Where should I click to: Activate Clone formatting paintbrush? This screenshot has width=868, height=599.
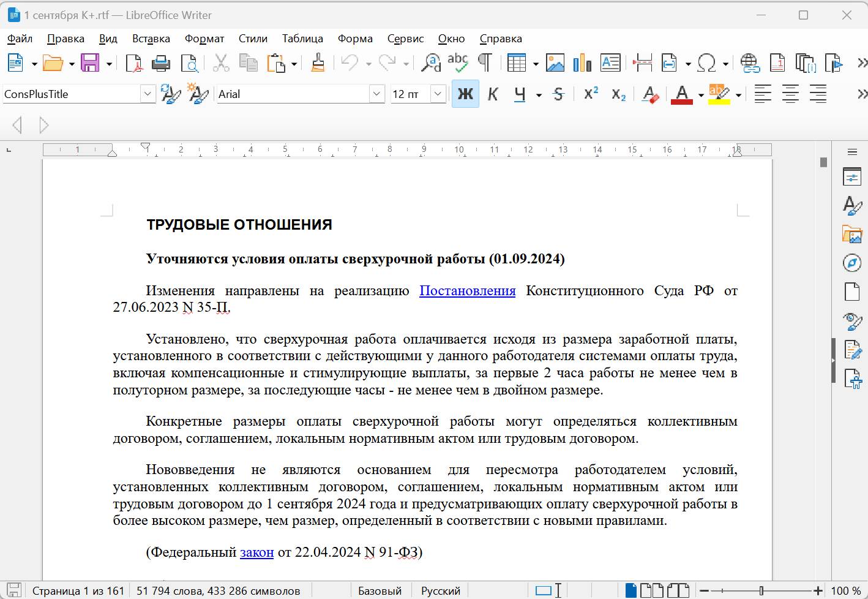click(x=318, y=62)
